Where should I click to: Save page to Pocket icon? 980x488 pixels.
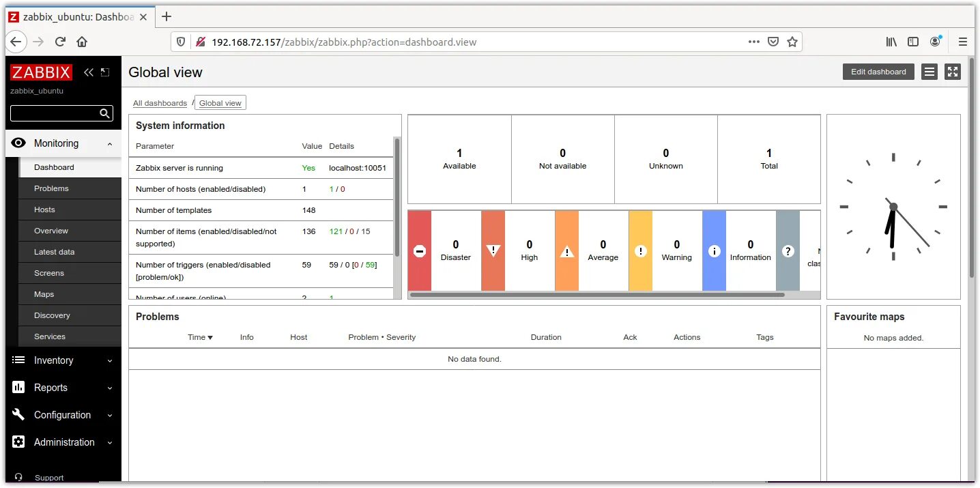tap(773, 42)
